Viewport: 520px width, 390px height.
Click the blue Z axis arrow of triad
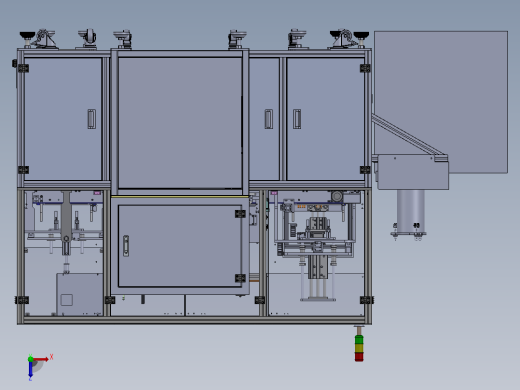(30, 370)
